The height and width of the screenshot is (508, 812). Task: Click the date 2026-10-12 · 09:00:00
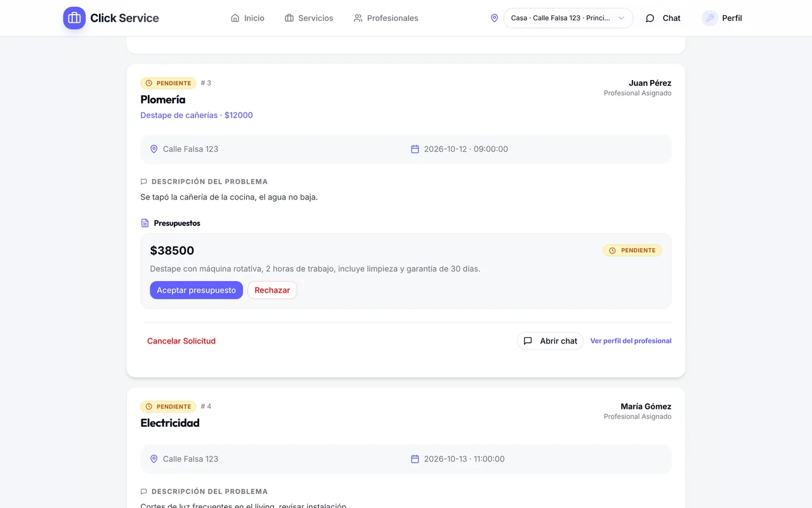click(x=466, y=149)
